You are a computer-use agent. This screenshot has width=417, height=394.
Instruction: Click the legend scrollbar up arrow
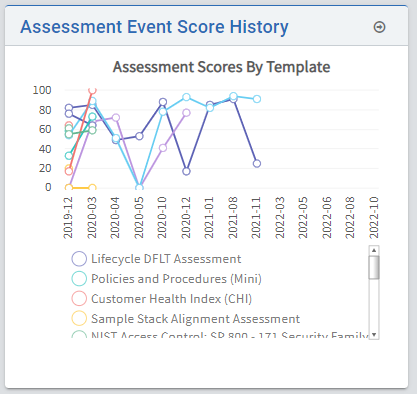click(x=374, y=250)
